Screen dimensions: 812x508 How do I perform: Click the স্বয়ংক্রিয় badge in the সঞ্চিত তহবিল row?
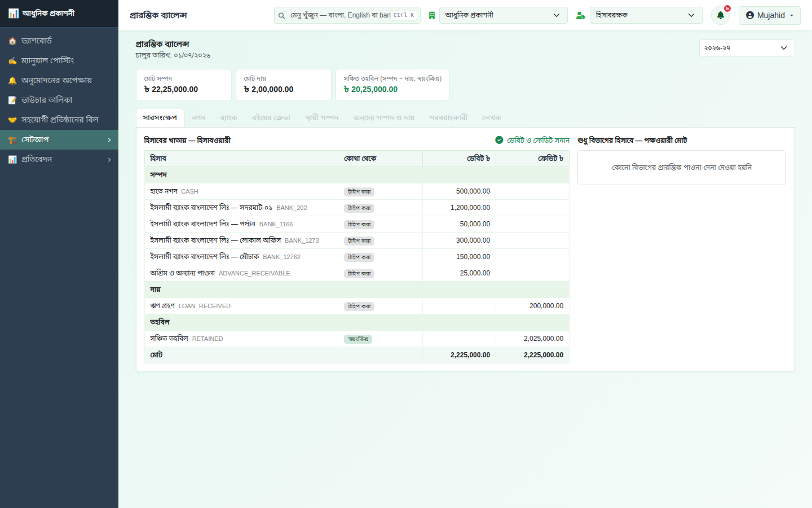358,339
